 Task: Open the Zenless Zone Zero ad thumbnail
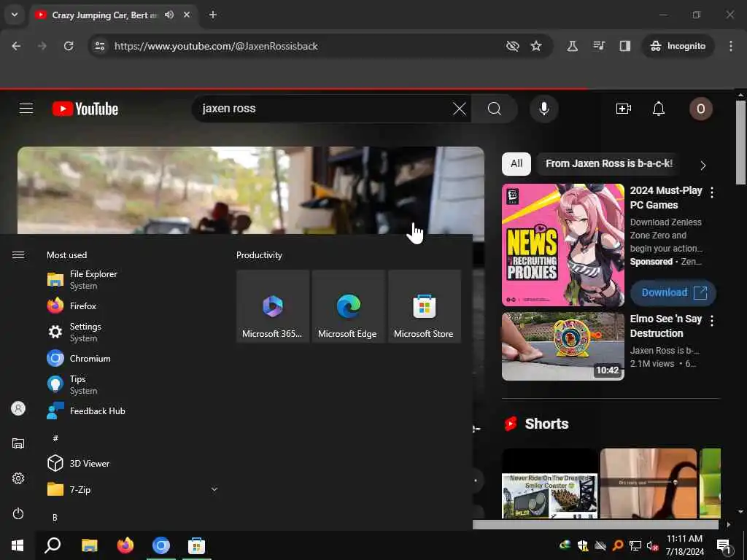pos(562,245)
